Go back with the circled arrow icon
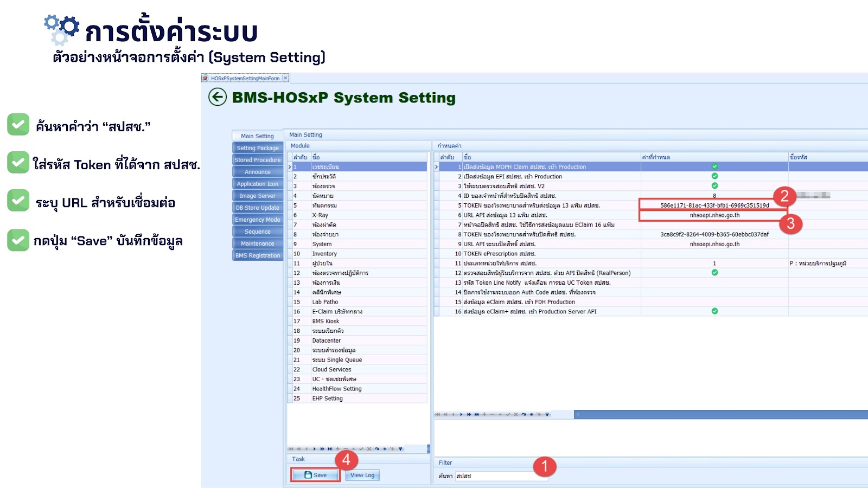The height and width of the screenshot is (488, 868). coord(218,98)
